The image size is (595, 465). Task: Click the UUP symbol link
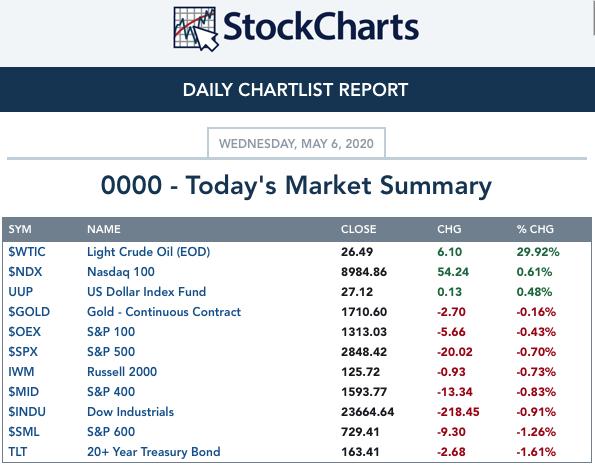20,292
